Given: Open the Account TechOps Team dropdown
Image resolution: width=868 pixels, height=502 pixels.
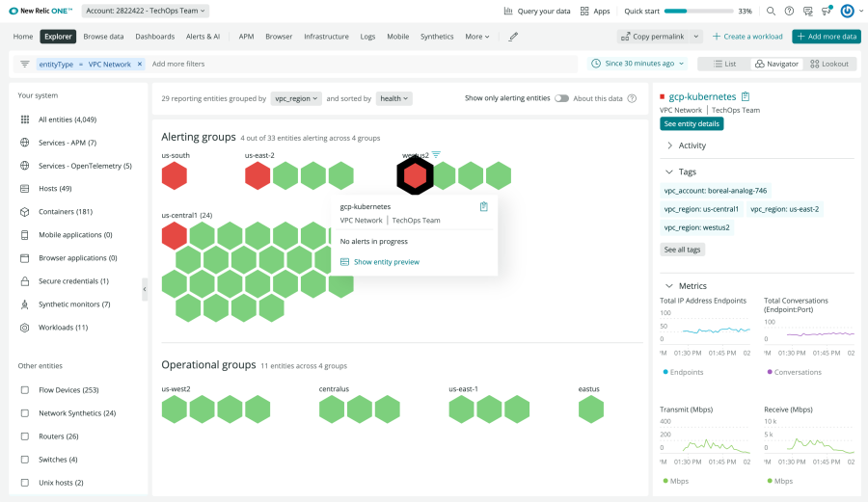Looking at the screenshot, I should [145, 11].
